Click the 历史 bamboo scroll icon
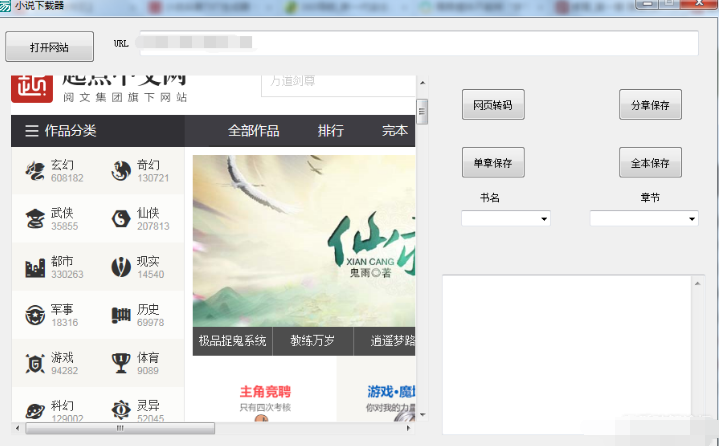719x446 pixels. click(121, 315)
